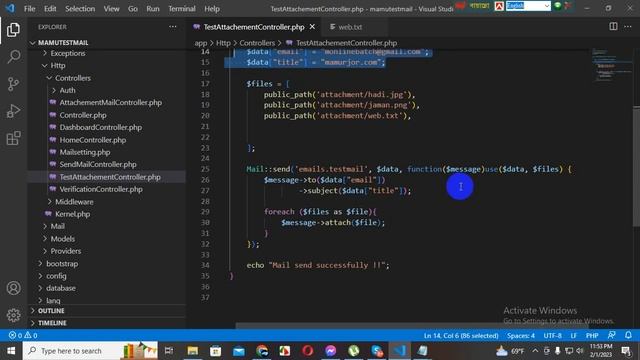The width and height of the screenshot is (640, 360).
Task: Show errors and warnings in status bar
Action: (x=23, y=336)
